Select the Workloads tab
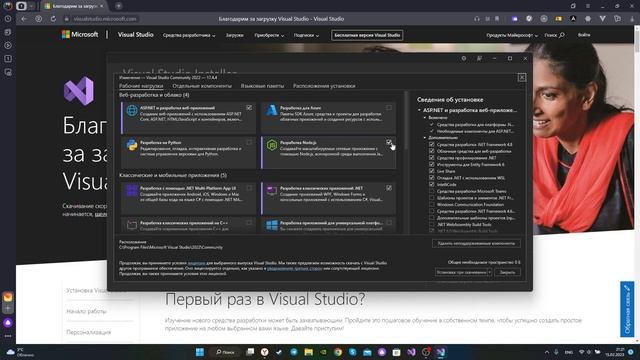The image size is (640, 360). (x=141, y=86)
